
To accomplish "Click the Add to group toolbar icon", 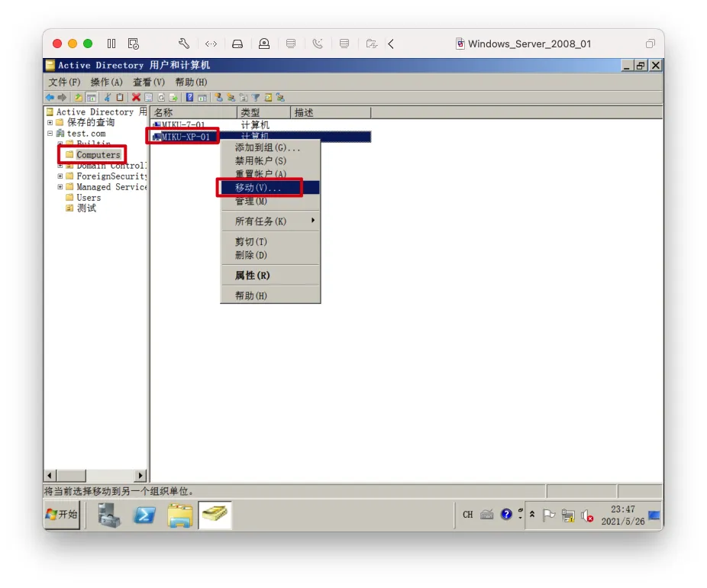I will [x=280, y=98].
